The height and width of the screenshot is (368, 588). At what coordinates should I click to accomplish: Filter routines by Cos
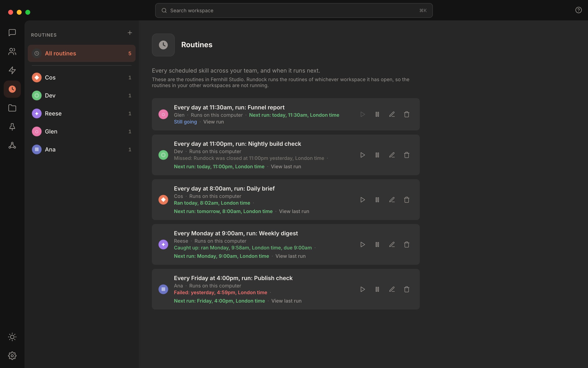coord(82,77)
